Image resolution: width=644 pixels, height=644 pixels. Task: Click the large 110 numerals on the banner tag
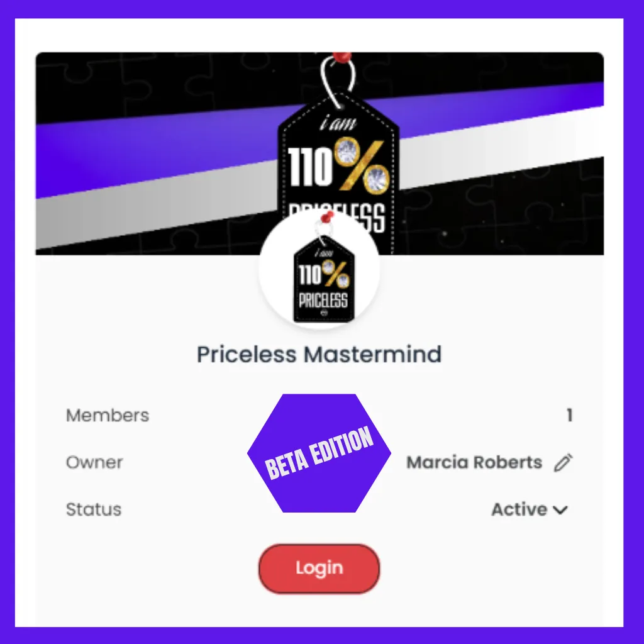(311, 167)
